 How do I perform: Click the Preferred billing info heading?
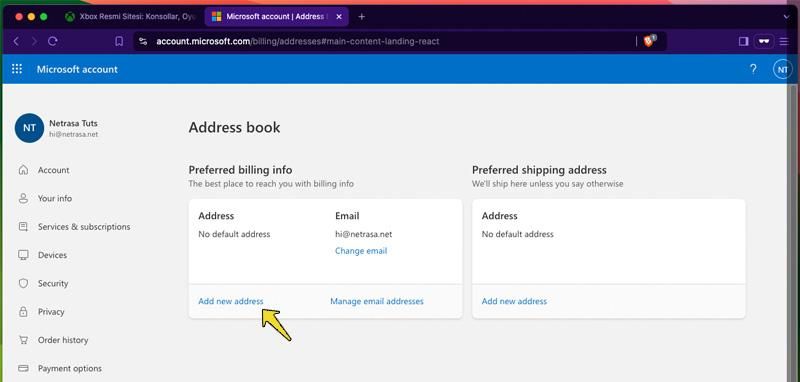240,170
